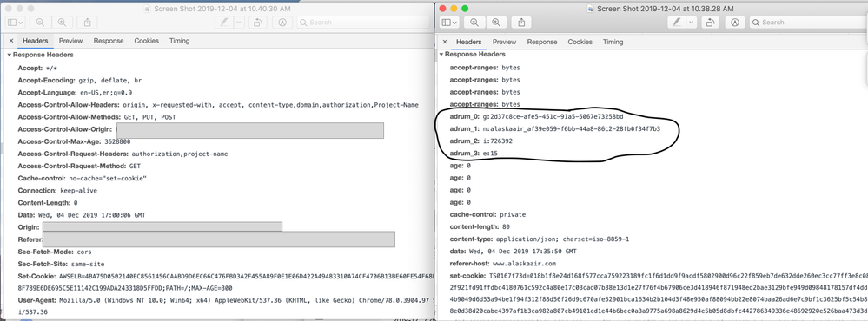Switch to Preview tab in left window
Viewport: 868px width, 321px height.
(71, 41)
